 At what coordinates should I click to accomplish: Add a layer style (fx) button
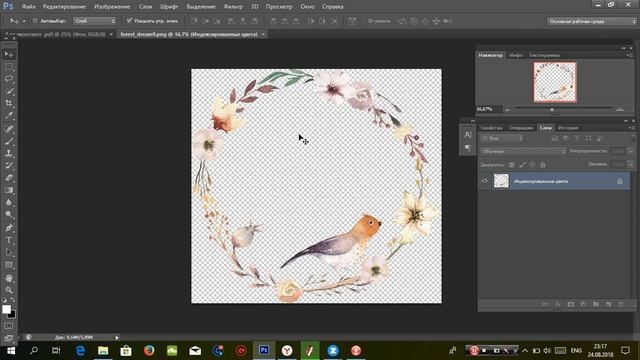tap(558, 304)
